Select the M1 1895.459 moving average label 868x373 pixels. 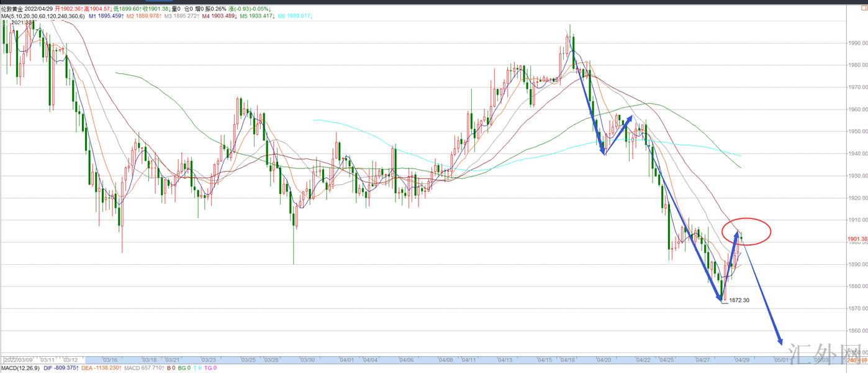click(x=106, y=16)
